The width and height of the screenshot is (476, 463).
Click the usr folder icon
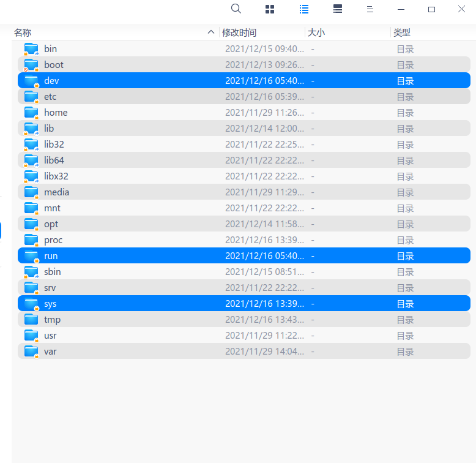[31, 336]
